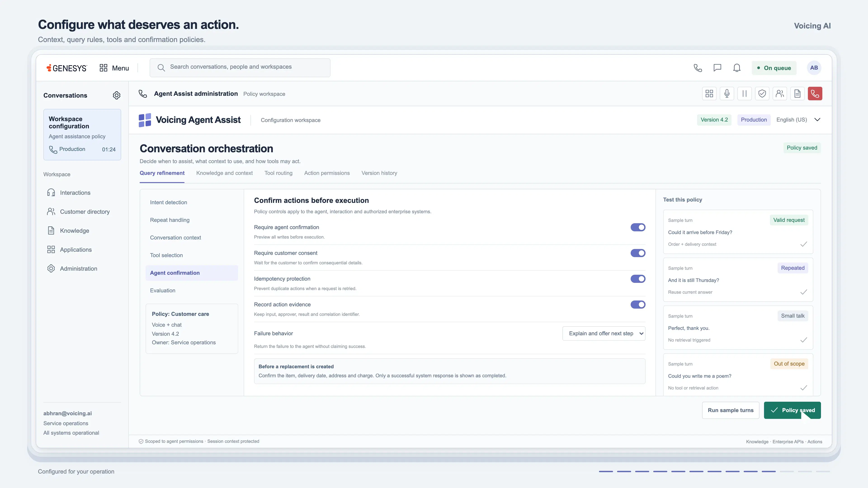Screen dimensions: 868x488
Task: Open the Small talk sample turn card
Action: 738,327
